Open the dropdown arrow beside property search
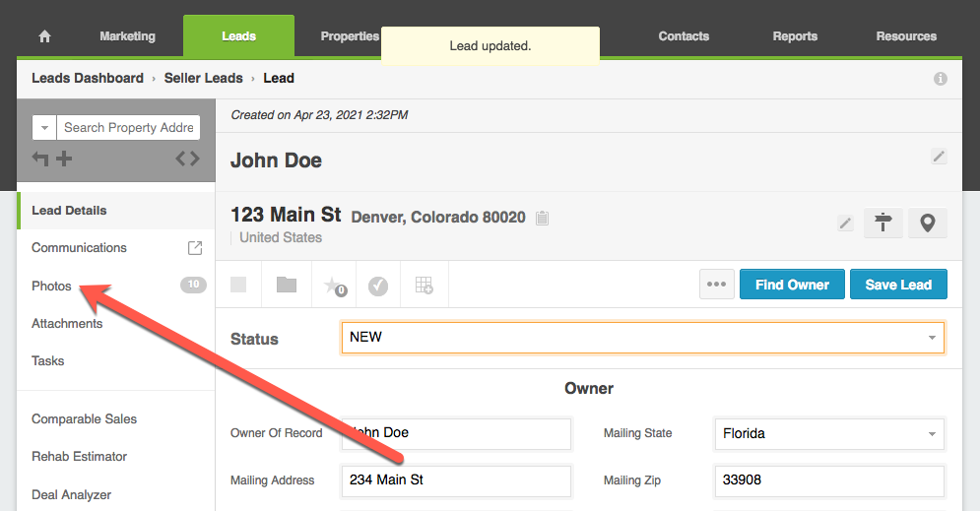Viewport: 980px width, 511px height. click(x=44, y=128)
